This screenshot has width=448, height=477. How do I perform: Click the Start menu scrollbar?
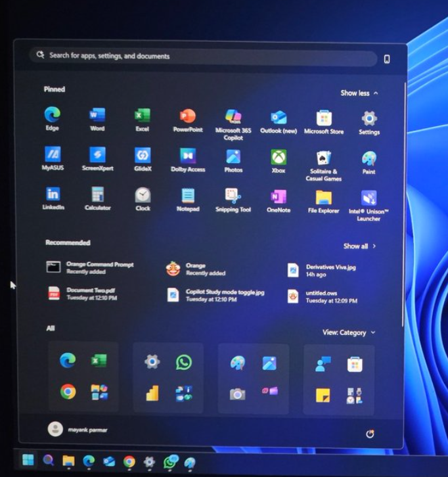click(404, 204)
